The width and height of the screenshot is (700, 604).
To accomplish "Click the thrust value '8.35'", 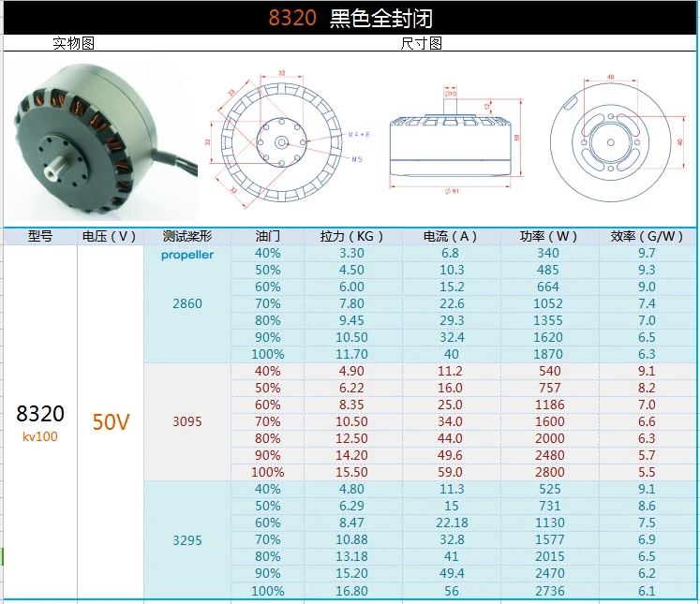I will 351,405.
